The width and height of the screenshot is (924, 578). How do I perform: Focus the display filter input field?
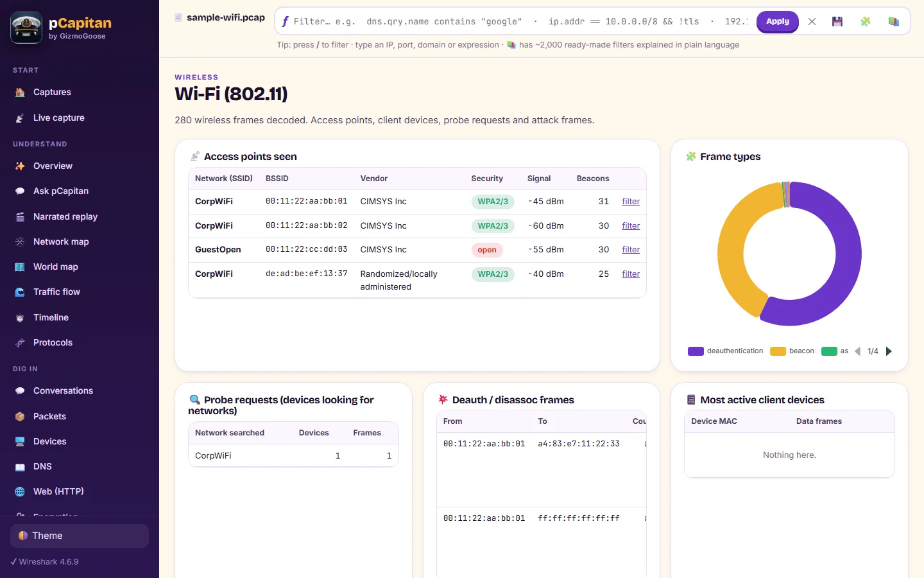coord(520,22)
